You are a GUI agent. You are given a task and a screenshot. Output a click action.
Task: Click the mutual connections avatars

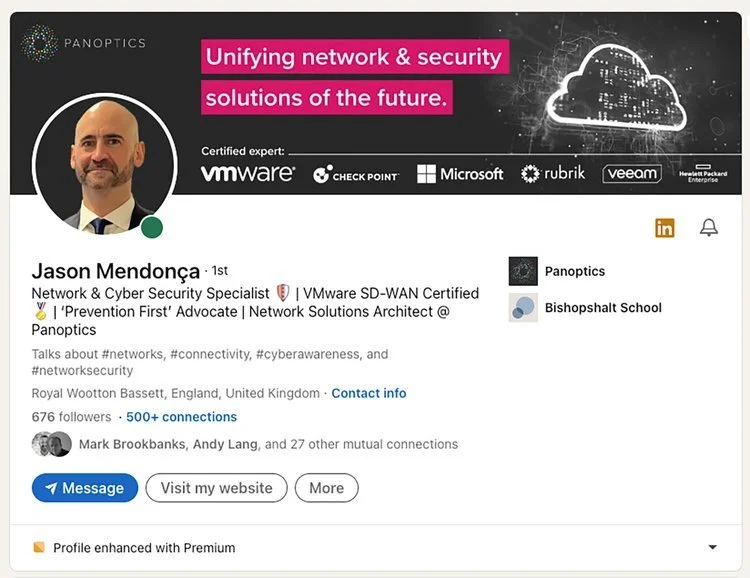[51, 444]
